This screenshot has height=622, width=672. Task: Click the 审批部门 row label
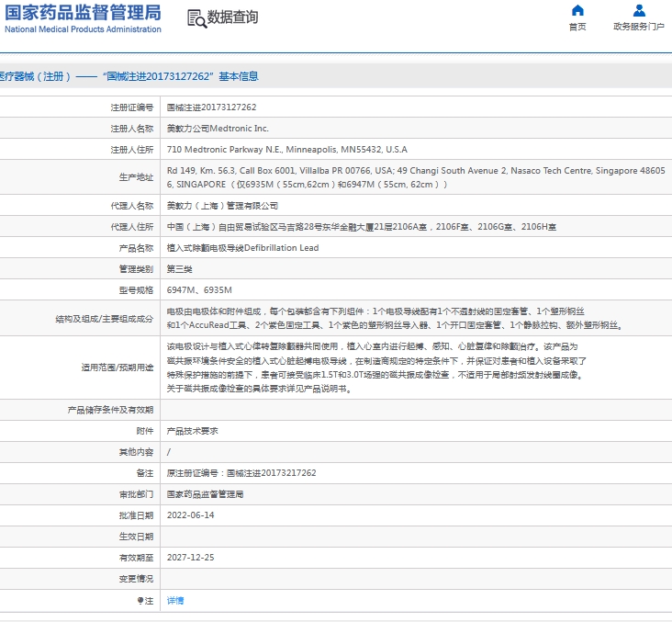tap(136, 494)
